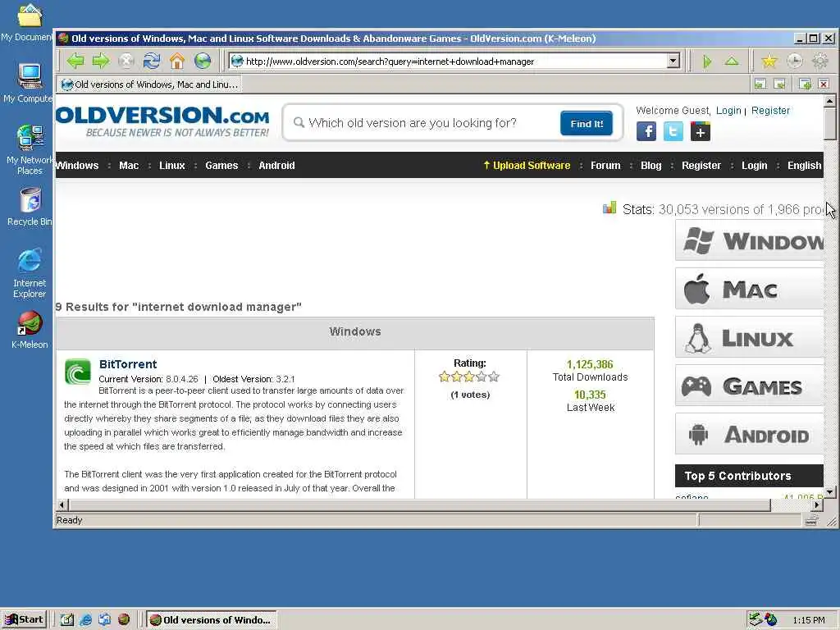
Task: Click the BitTorrent star rating
Action: (x=469, y=377)
